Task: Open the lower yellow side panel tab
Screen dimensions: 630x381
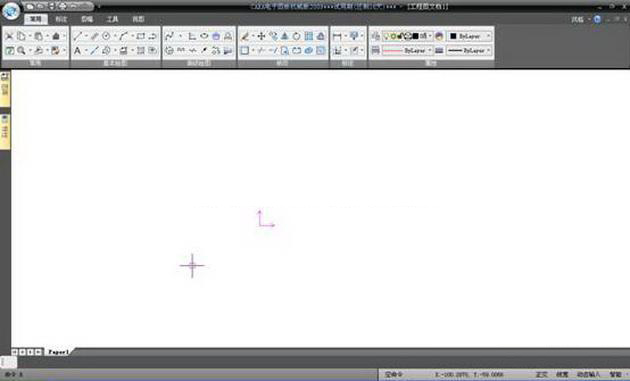Action: (x=5, y=132)
